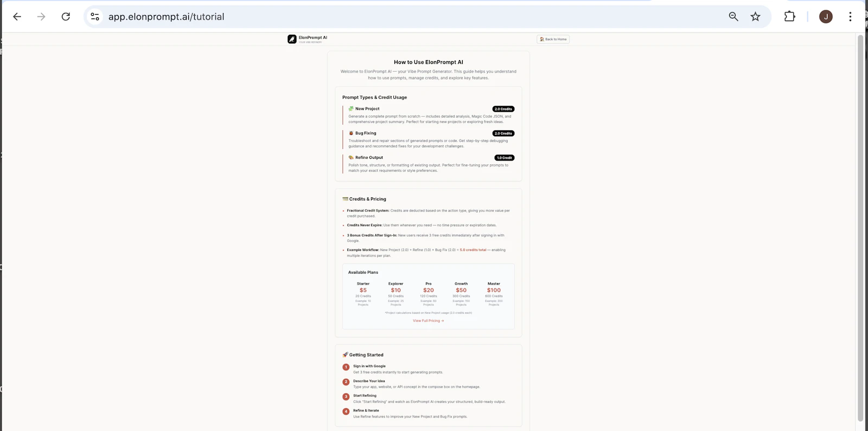Click the "Prompt Types & Credit Usage" heading

[x=374, y=98]
